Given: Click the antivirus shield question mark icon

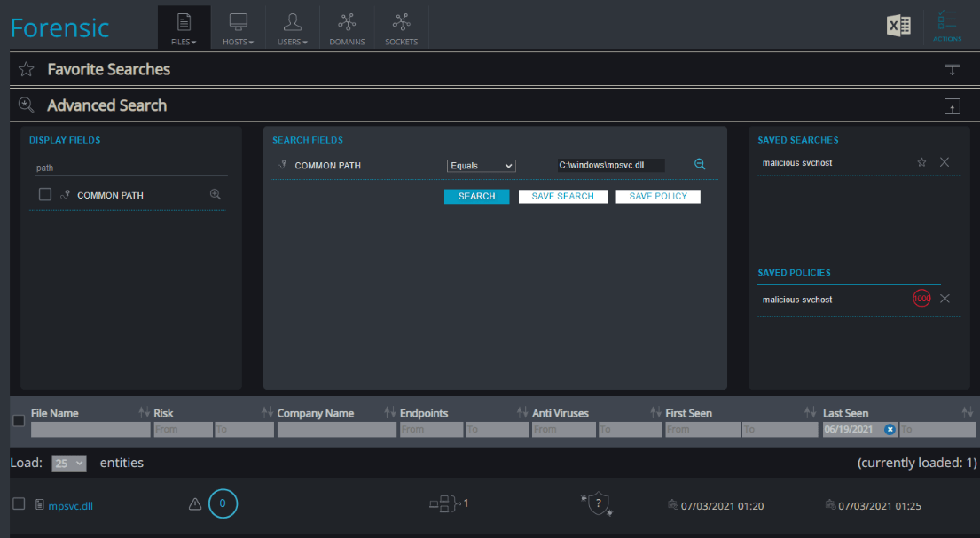Looking at the screenshot, I should [x=598, y=503].
